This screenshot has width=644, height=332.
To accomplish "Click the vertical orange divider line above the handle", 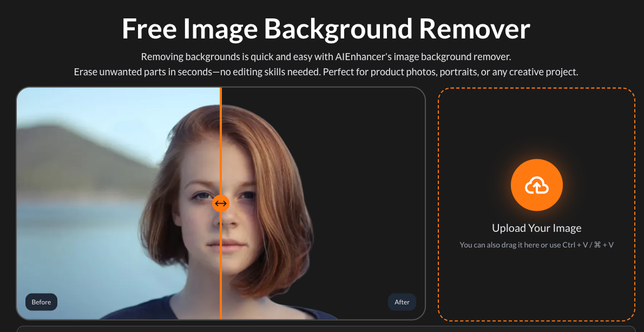I will (221, 135).
